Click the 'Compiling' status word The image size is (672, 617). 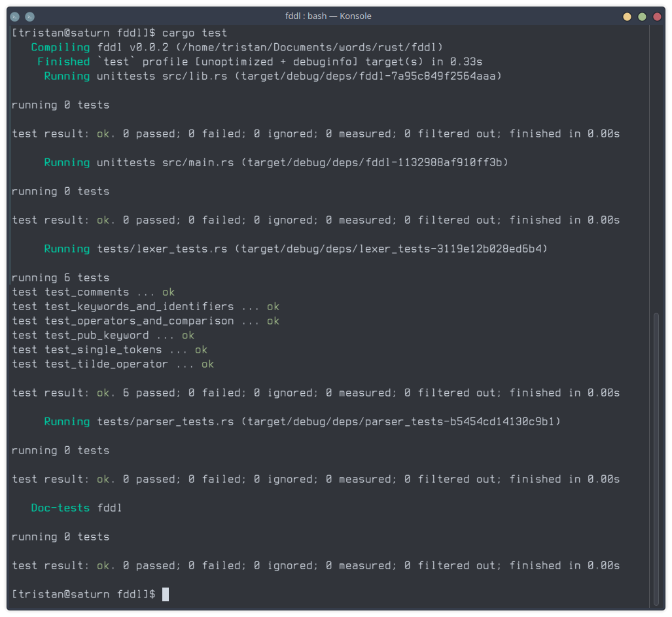[60, 47]
